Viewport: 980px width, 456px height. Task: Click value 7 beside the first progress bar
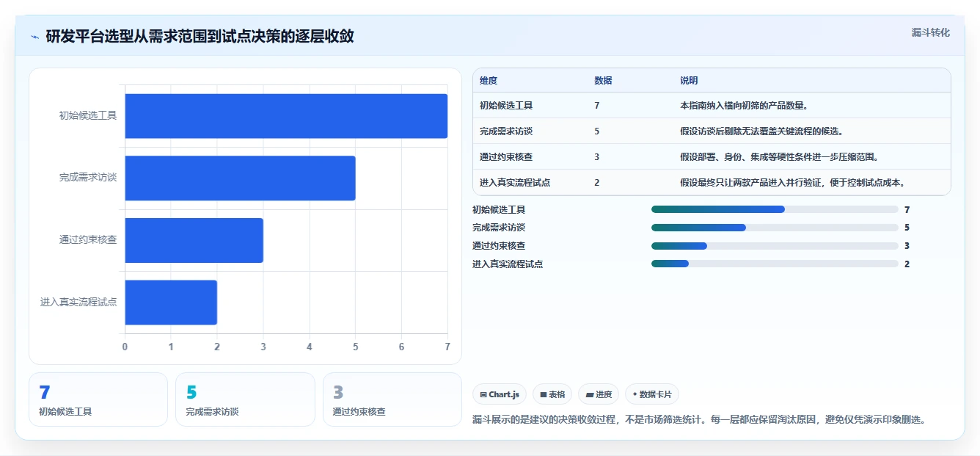coord(907,209)
